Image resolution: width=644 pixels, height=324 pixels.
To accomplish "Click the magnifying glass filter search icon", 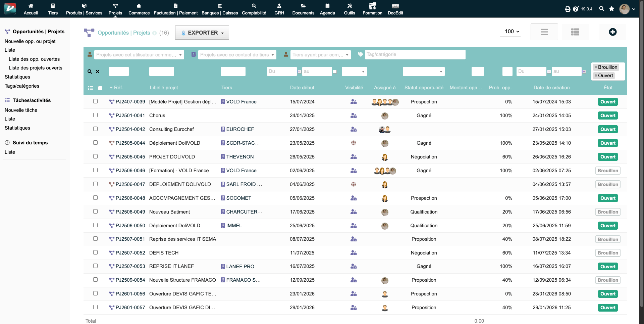I will (x=90, y=72).
